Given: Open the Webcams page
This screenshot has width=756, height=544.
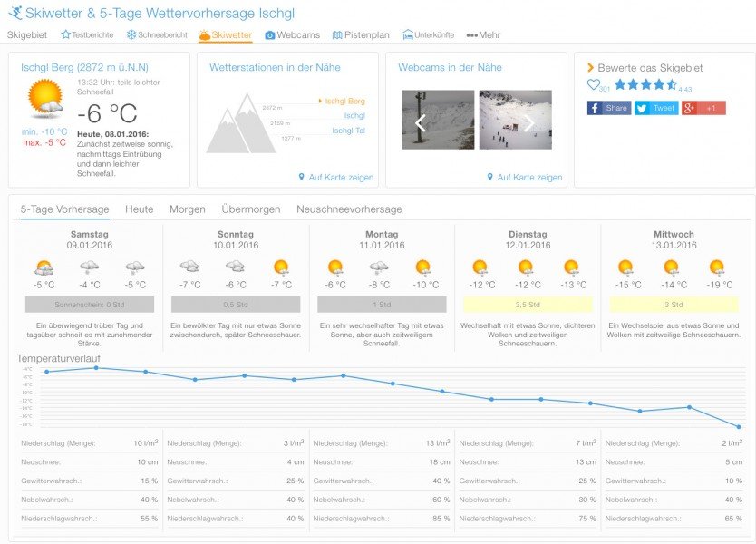Looking at the screenshot, I should click(292, 34).
